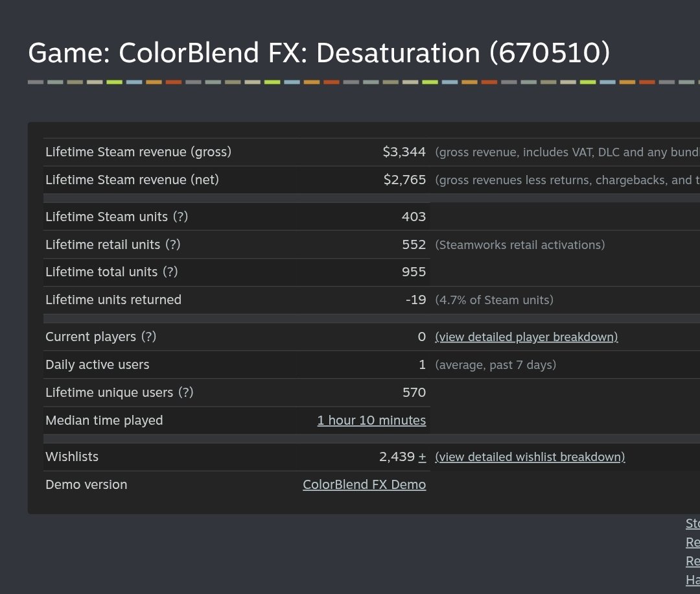700x594 pixels.
Task: Open the ColorBlend FX Demo link
Action: coord(364,484)
